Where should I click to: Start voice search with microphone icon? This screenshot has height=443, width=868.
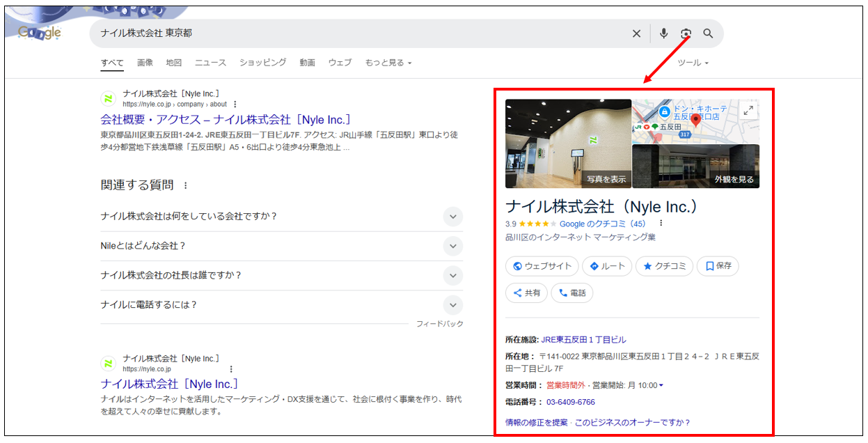[x=664, y=33]
